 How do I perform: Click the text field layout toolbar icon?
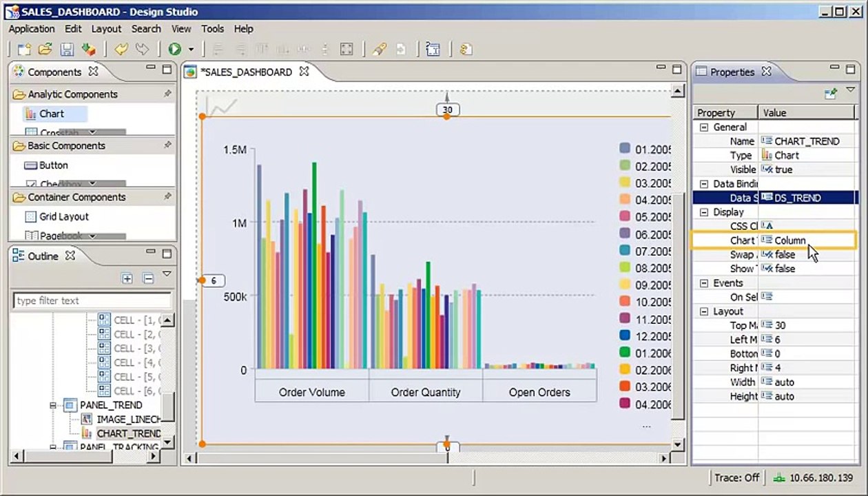pos(433,49)
